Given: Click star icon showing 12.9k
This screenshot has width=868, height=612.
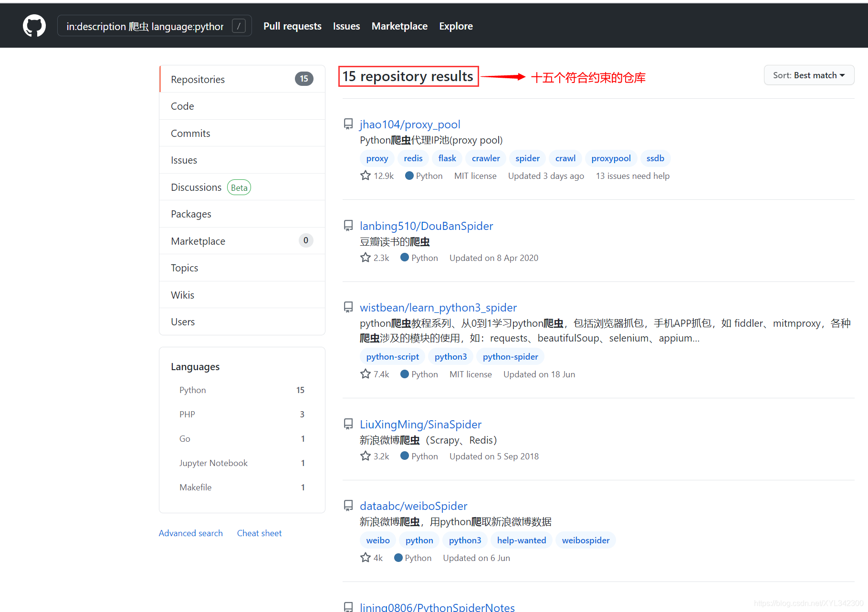Looking at the screenshot, I should pos(366,176).
